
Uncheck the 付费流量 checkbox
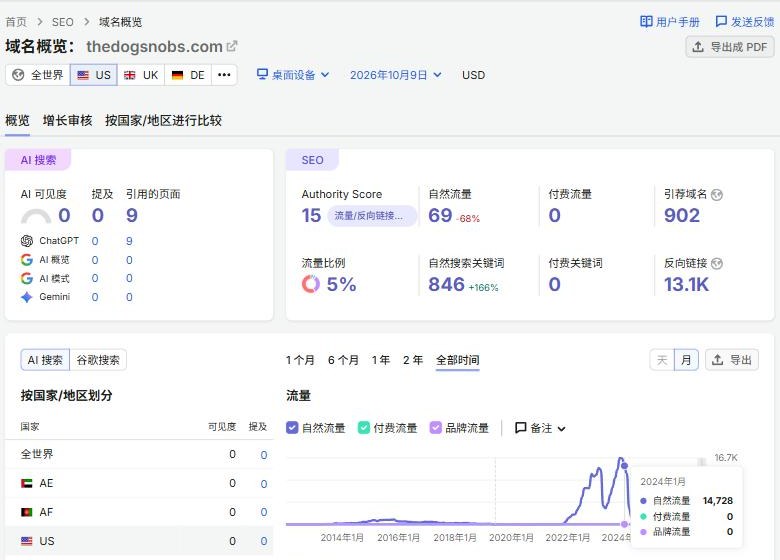click(x=364, y=428)
